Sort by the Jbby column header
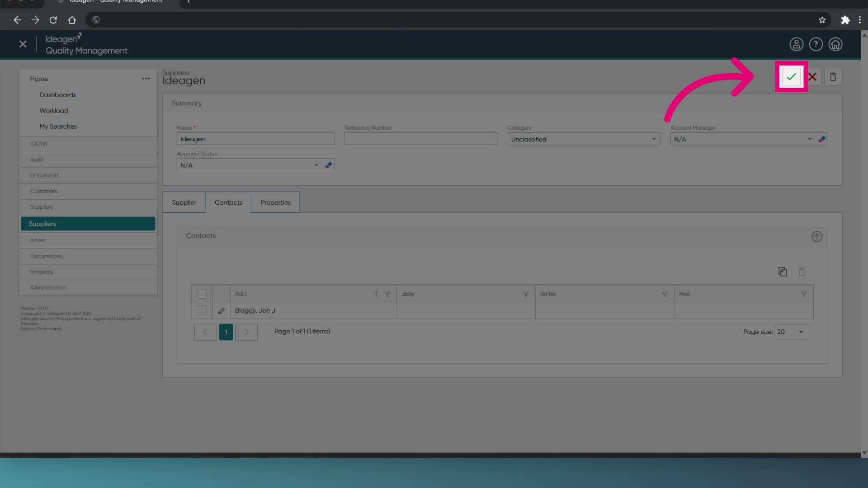 point(408,294)
